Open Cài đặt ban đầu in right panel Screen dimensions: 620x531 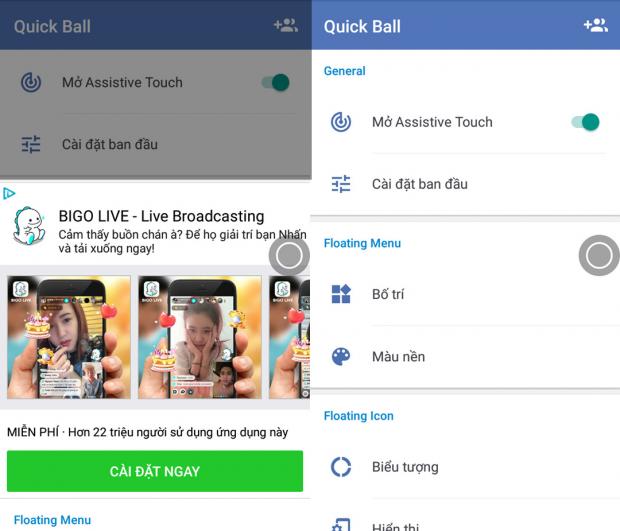466,184
